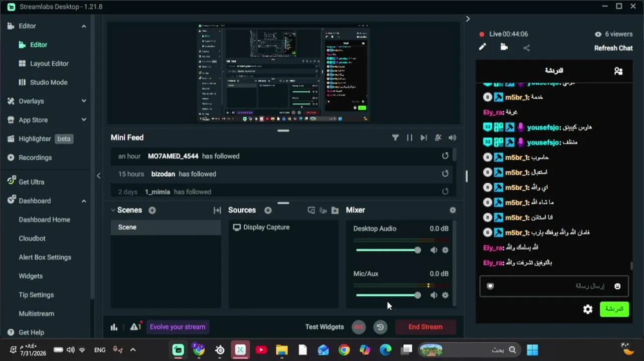The height and width of the screenshot is (361, 644).
Task: Open the emoji picker in chat input
Action: 617,286
